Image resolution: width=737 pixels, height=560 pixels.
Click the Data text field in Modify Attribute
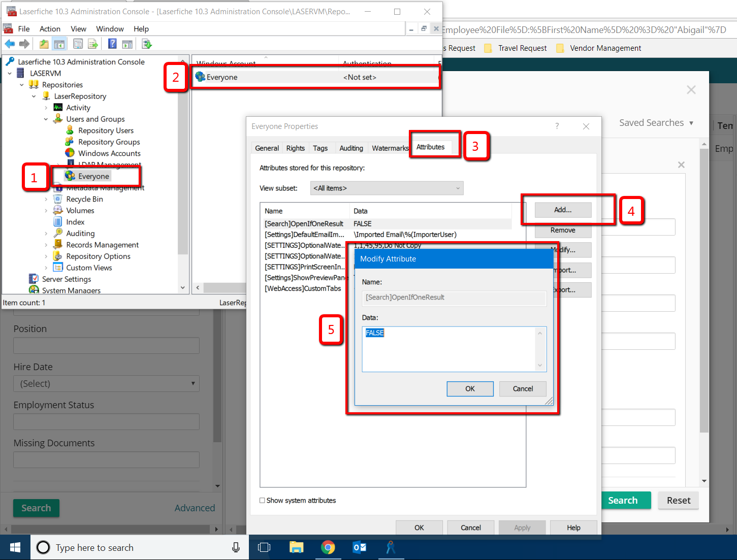pyautogui.click(x=454, y=349)
